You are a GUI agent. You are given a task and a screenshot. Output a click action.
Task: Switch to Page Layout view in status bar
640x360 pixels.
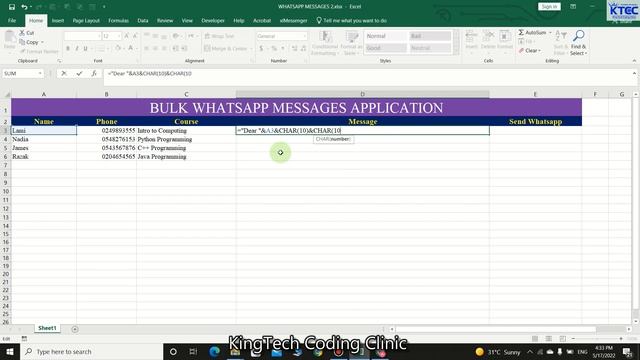click(549, 339)
